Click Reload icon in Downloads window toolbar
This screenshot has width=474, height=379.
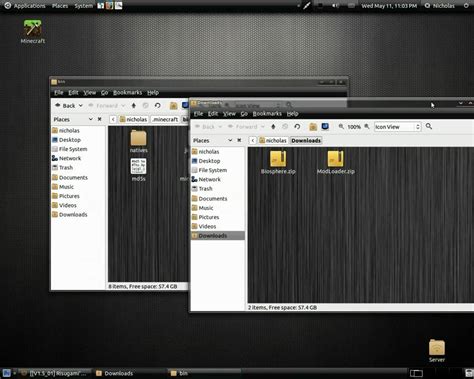tap(297, 127)
